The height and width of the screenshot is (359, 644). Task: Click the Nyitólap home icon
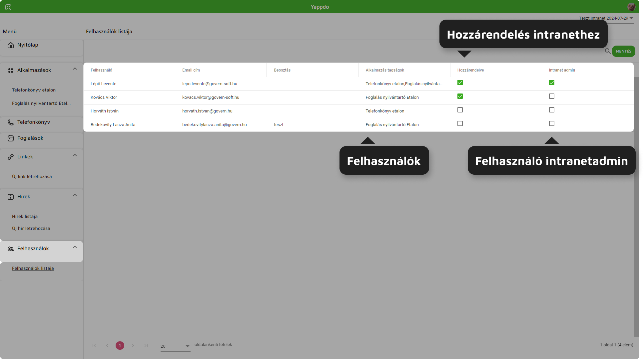click(x=11, y=45)
